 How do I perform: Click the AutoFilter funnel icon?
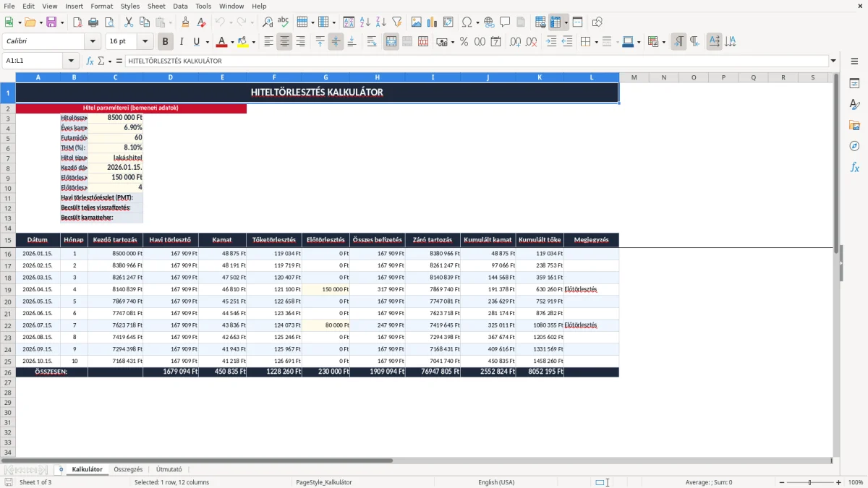397,22
